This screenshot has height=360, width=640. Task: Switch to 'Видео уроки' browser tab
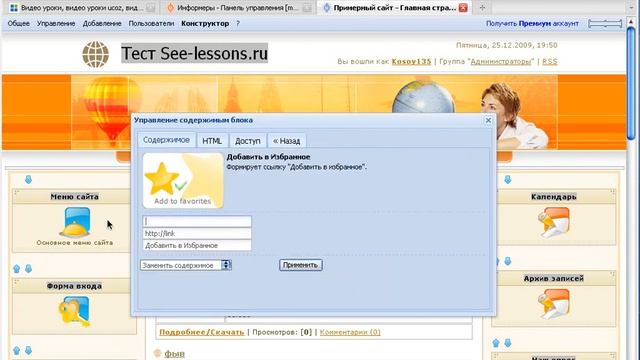click(82, 7)
